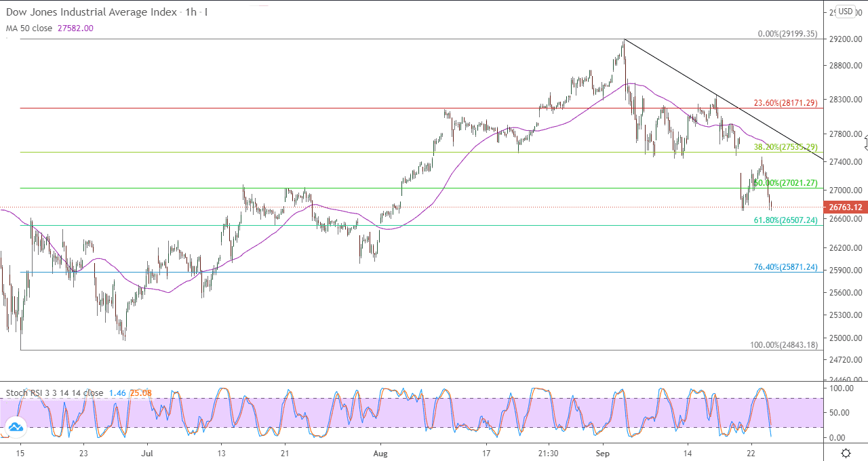Image resolution: width=868 pixels, height=461 pixels.
Task: Select the 0.00%(29199.35) Fibonacci label
Action: pyautogui.click(x=787, y=33)
